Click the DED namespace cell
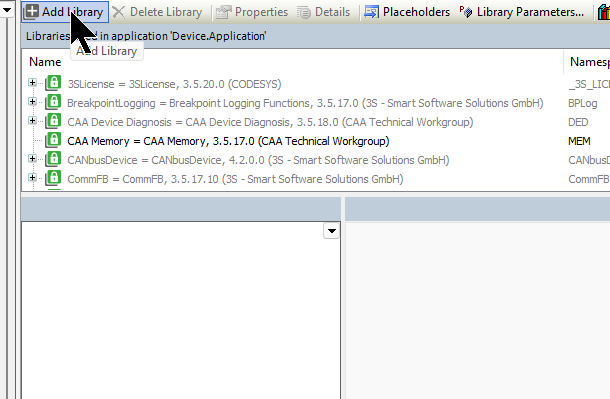610x399 pixels. point(578,122)
